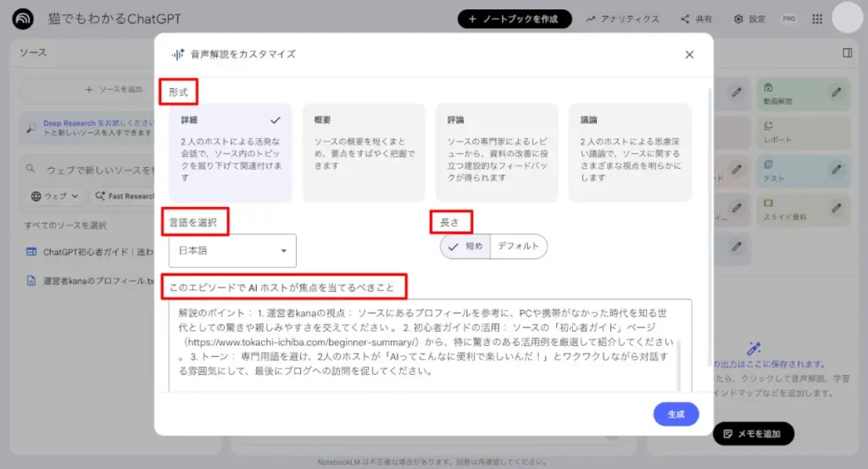This screenshot has width=868, height=469.
Task: Click the メモを追加 button
Action: click(x=754, y=433)
